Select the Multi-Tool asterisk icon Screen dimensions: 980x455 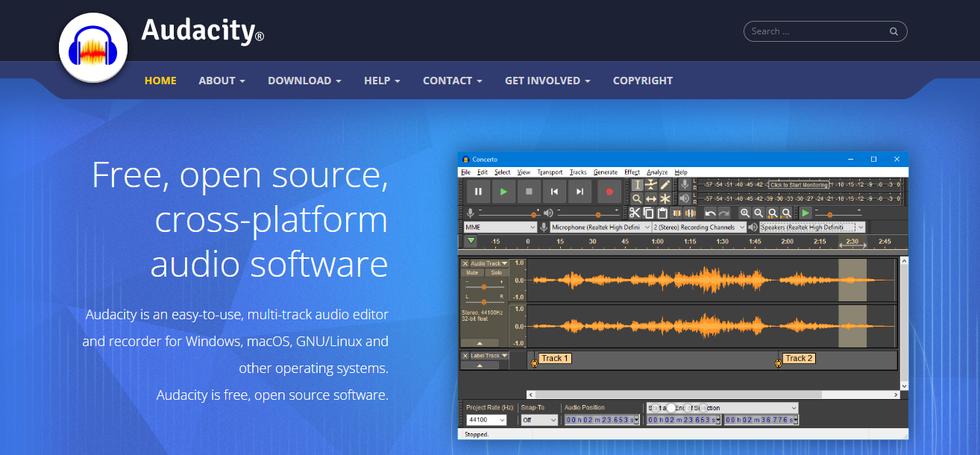tap(665, 198)
